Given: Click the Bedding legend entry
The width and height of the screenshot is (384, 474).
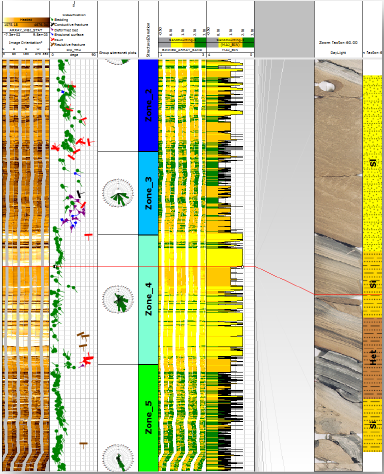Looking at the screenshot, I should pyautogui.click(x=59, y=20).
